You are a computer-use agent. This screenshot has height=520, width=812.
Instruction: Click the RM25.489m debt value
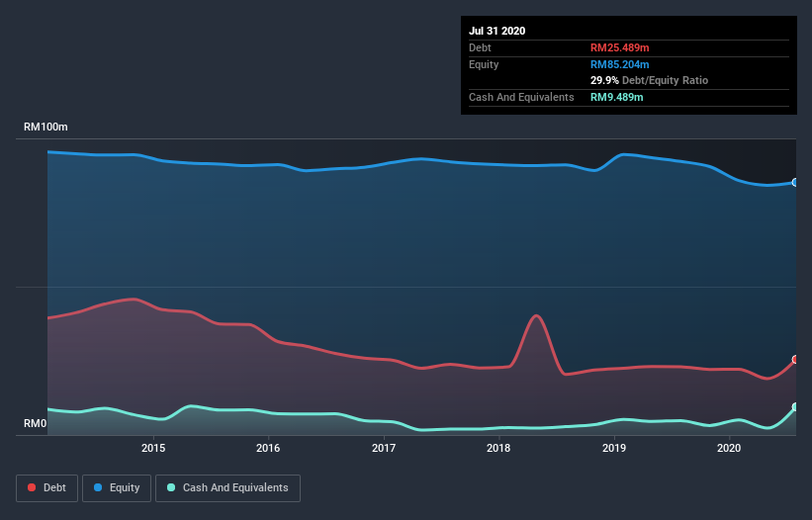pyautogui.click(x=620, y=47)
